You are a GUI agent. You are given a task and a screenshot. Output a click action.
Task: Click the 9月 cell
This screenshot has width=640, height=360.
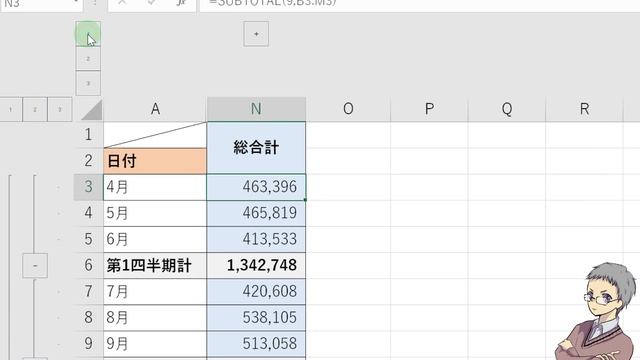(x=155, y=344)
